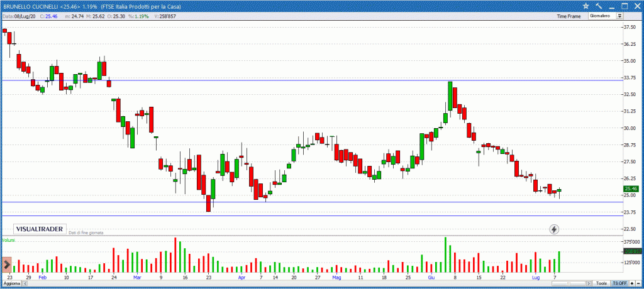Click the 35.00 price axis label
644x289 pixels.
pyautogui.click(x=630, y=61)
